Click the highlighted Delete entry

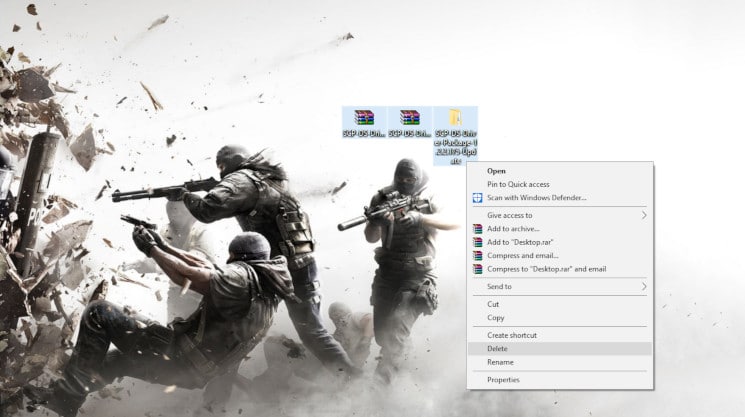(560, 349)
